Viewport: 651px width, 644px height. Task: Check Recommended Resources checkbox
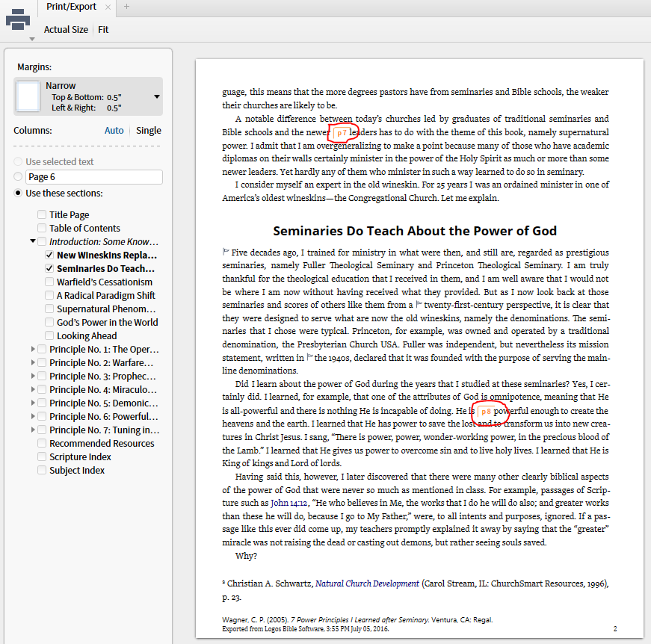[42, 443]
